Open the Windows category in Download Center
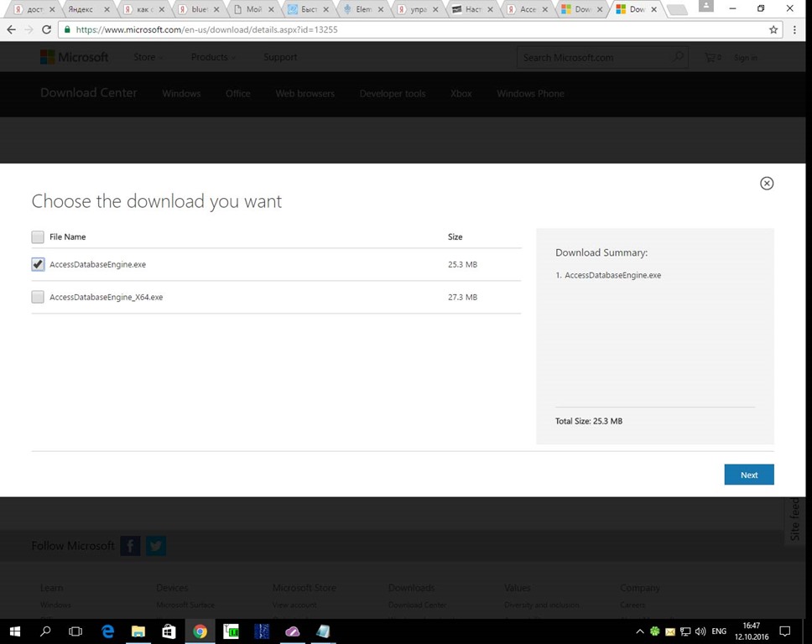The image size is (812, 644). click(181, 94)
